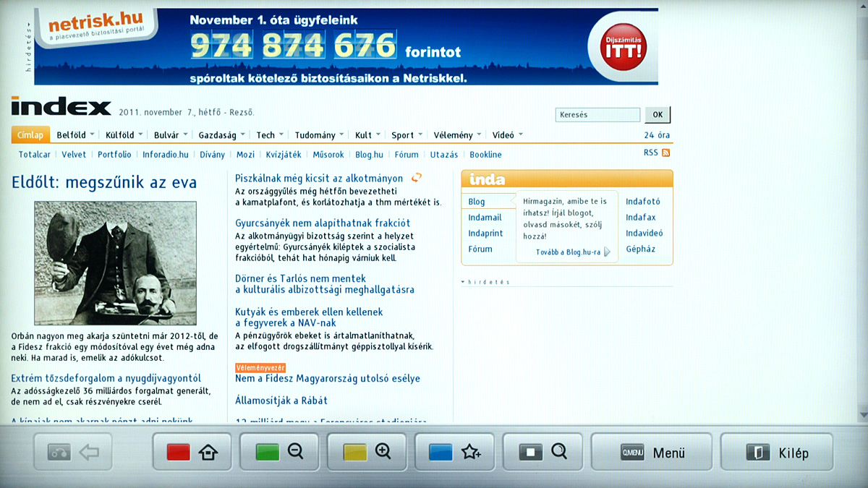Expand the Vélemény dropdown arrow
868x488 pixels.
[480, 134]
